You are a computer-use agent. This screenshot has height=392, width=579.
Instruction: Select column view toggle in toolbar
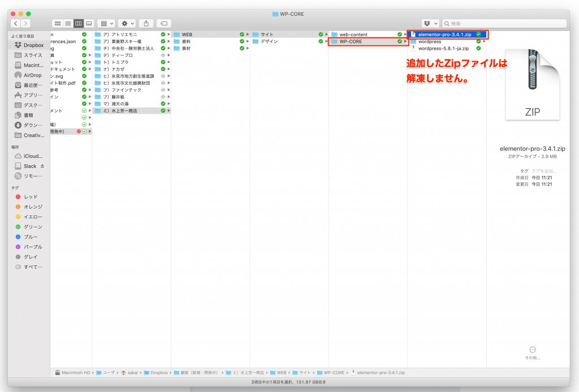(78, 23)
